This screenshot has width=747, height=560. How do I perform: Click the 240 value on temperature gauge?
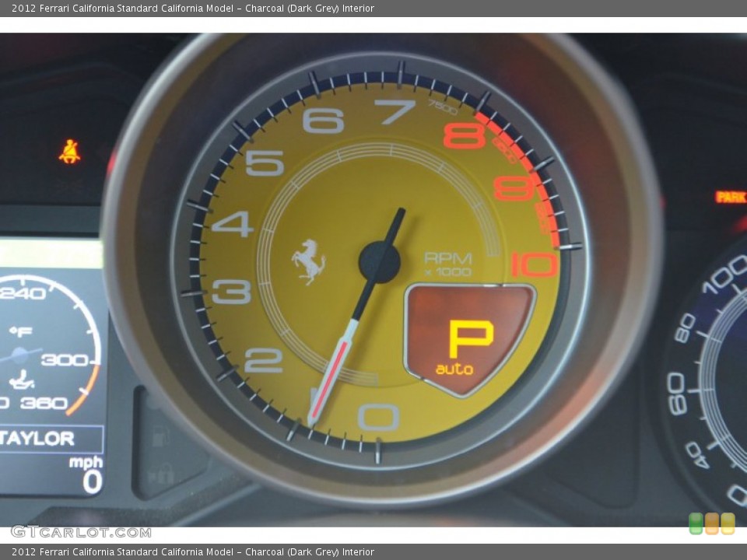pos(23,293)
